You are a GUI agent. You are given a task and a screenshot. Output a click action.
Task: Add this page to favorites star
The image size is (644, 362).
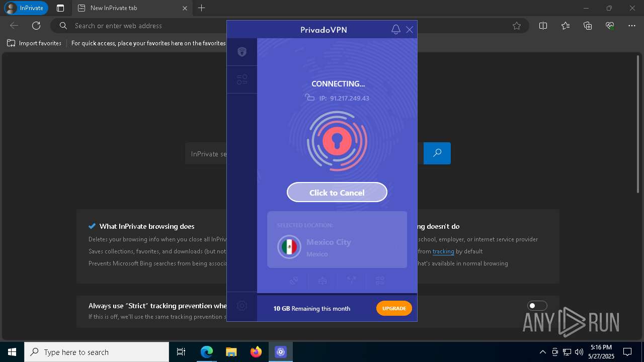[x=517, y=26]
